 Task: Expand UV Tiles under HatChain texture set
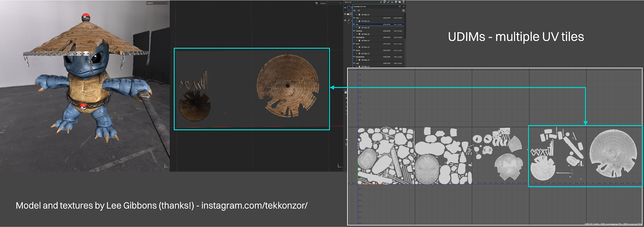357,34
